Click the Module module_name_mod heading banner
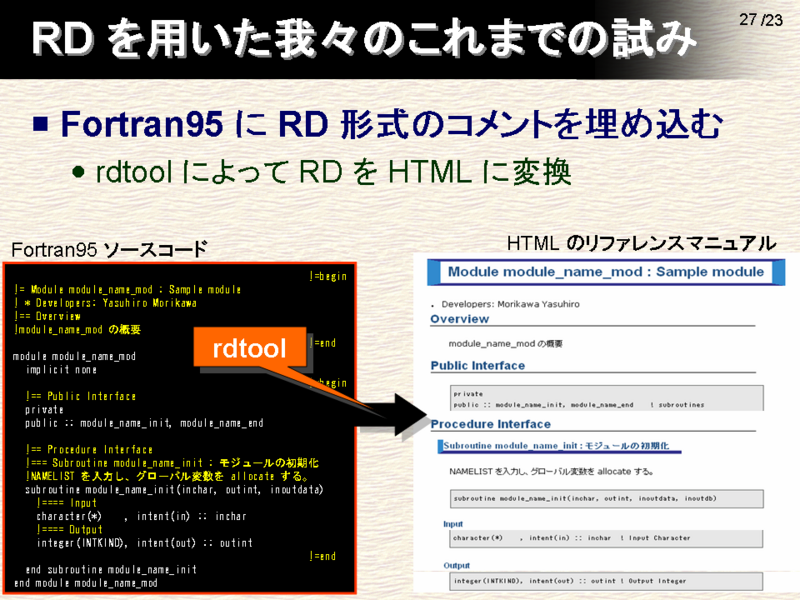Viewport: 800px width, 600px height. 606,272
